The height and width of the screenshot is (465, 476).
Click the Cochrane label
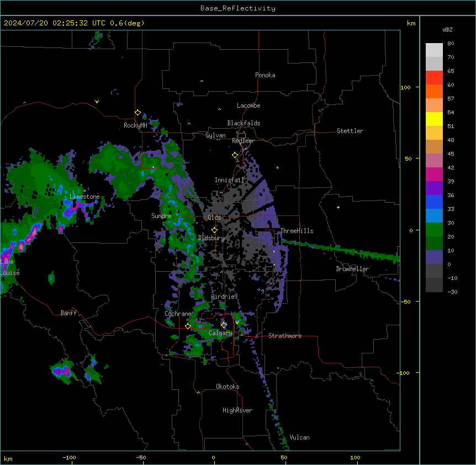[178, 314]
